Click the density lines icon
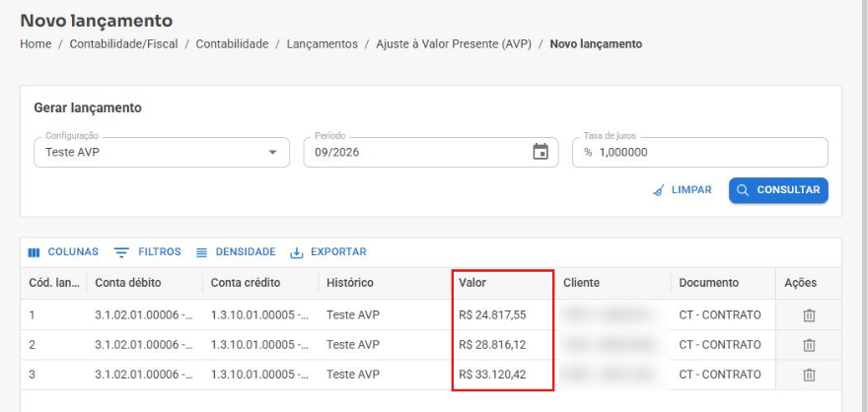This screenshot has width=868, height=412. [201, 252]
